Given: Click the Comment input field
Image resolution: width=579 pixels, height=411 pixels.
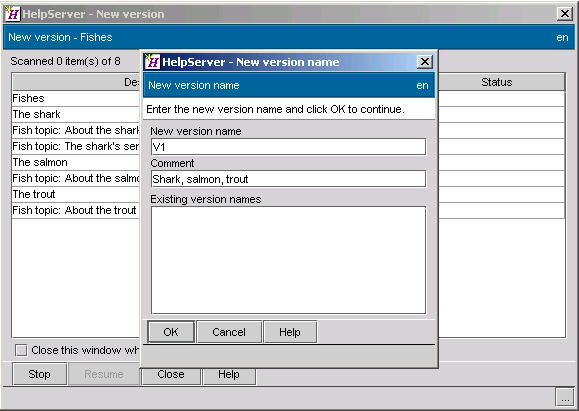Looking at the screenshot, I should (x=288, y=179).
